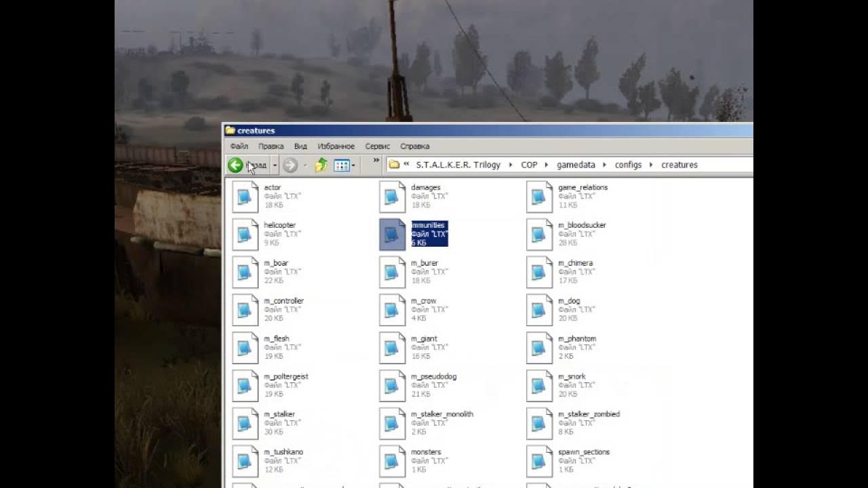The image size is (868, 488).
Task: Go up one folder level
Action: tap(321, 165)
